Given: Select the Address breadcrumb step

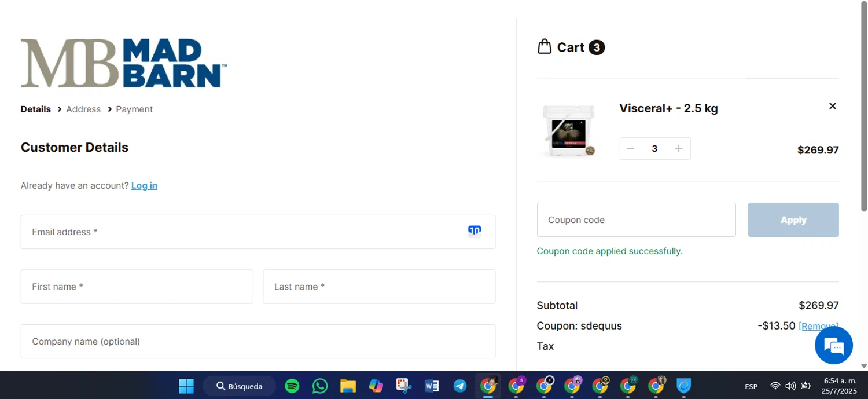Looking at the screenshot, I should tap(83, 109).
